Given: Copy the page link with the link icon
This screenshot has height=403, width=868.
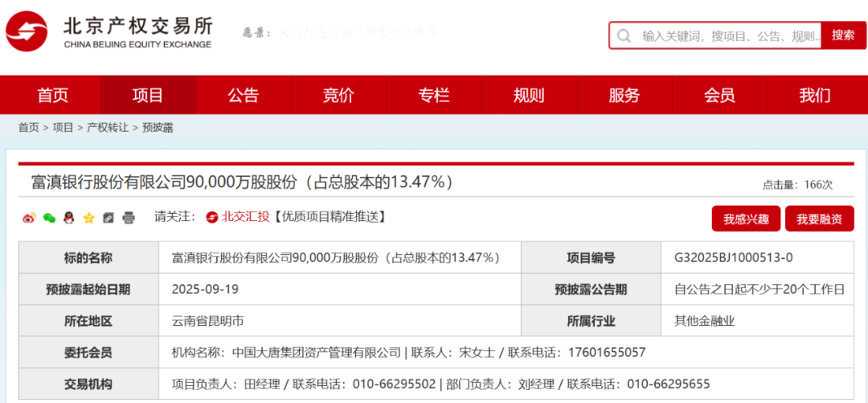Looking at the screenshot, I should (x=108, y=219).
